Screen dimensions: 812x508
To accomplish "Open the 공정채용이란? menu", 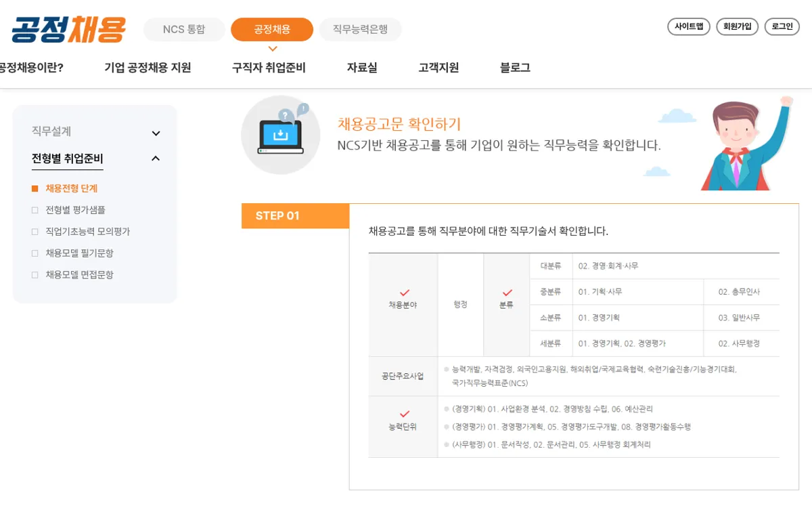I will 31,68.
